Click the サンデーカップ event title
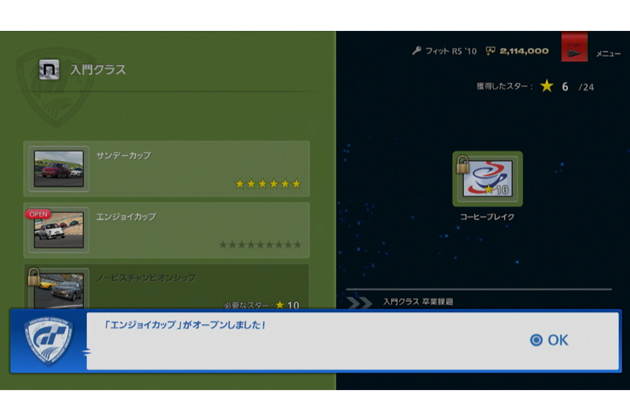The image size is (630, 420). 124,156
